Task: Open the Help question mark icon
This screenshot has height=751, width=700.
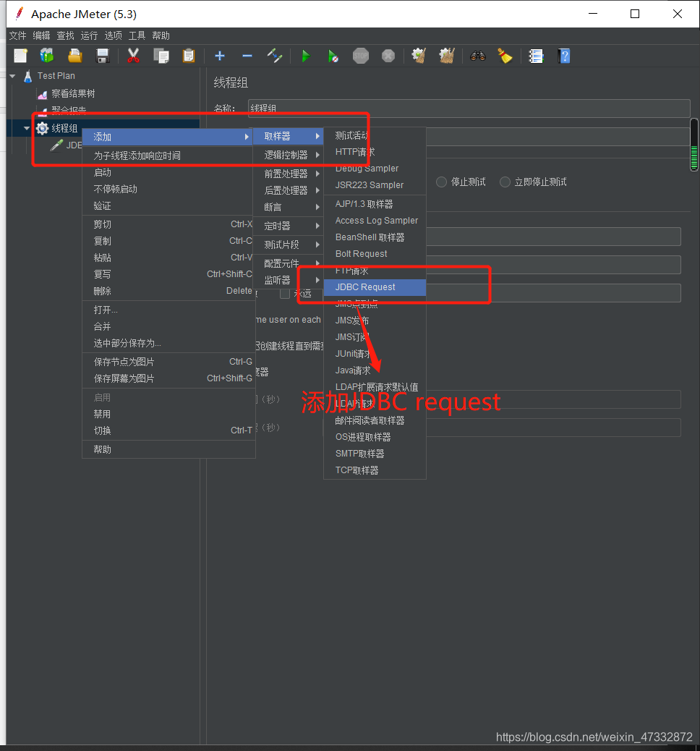Action: click(x=564, y=56)
